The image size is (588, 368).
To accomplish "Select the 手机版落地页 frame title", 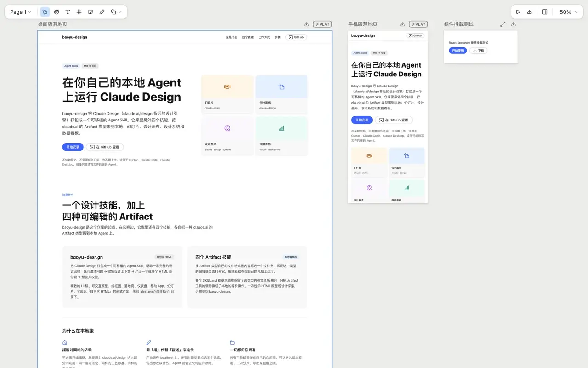I will (363, 24).
